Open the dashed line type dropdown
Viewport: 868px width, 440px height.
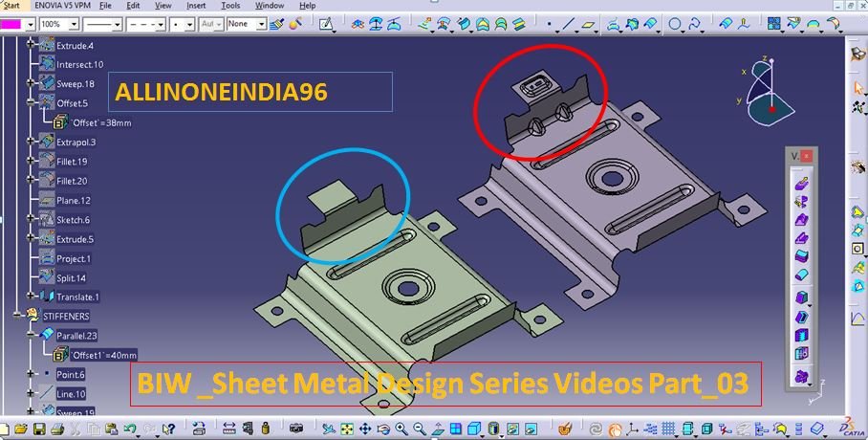pos(161,24)
